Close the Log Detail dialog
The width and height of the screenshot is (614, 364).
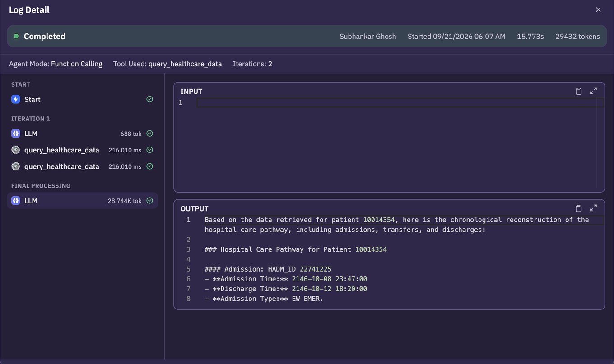click(x=598, y=9)
